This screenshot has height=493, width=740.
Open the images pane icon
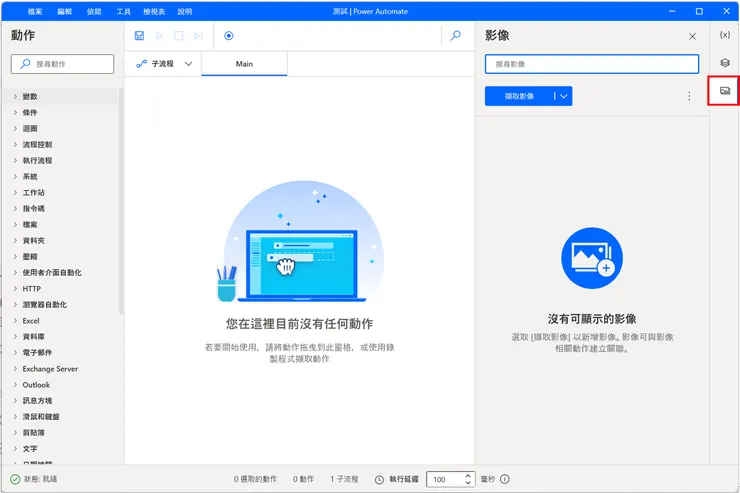tap(724, 91)
